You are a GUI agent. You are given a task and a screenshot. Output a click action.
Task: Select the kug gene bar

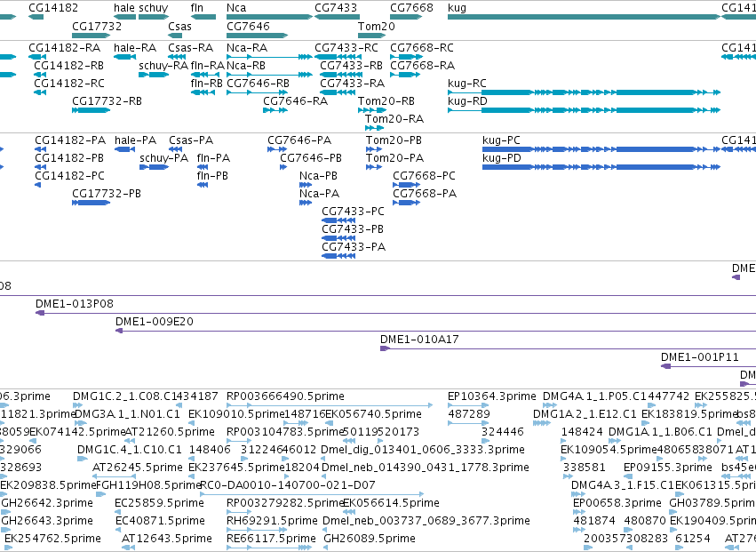click(x=584, y=17)
